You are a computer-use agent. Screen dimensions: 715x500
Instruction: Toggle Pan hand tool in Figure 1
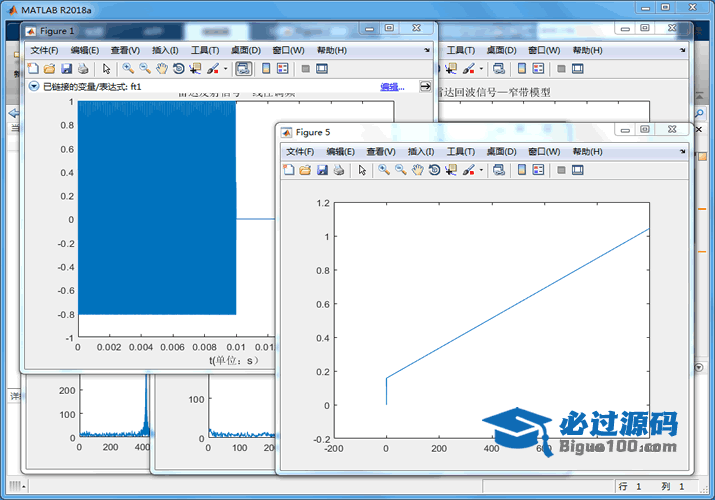coord(161,69)
